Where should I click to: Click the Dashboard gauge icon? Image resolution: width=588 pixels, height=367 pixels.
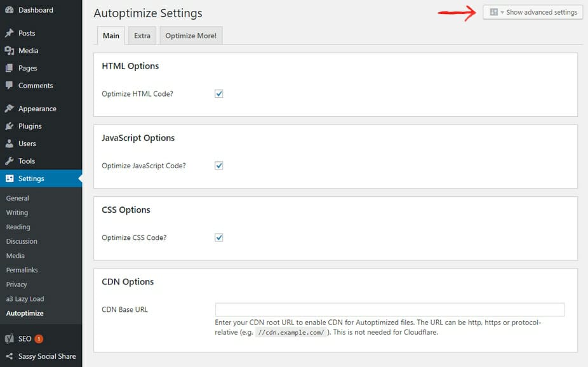pos(9,10)
